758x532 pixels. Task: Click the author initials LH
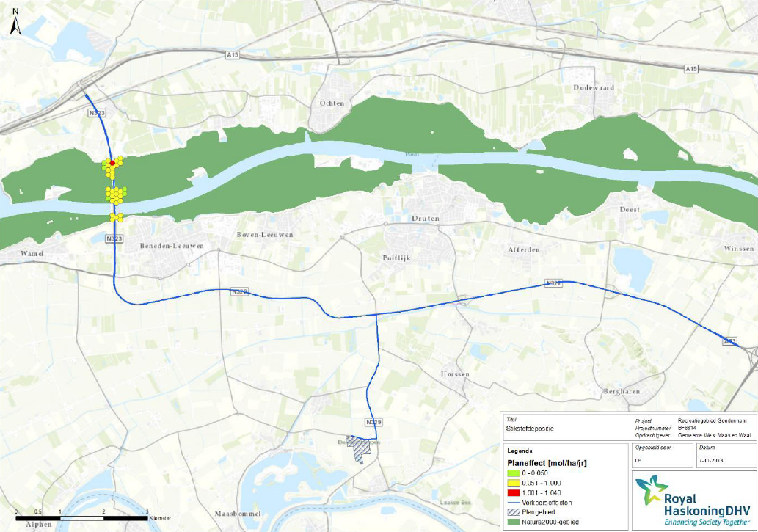[638, 460]
